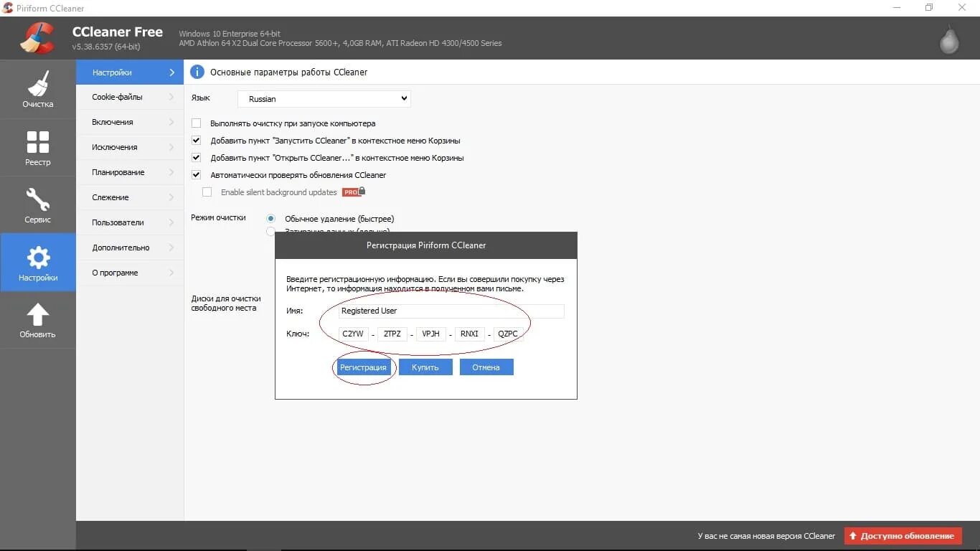Viewport: 980px width, 551px height.
Task: Toggle Enable silent background updates checkbox
Action: point(207,192)
